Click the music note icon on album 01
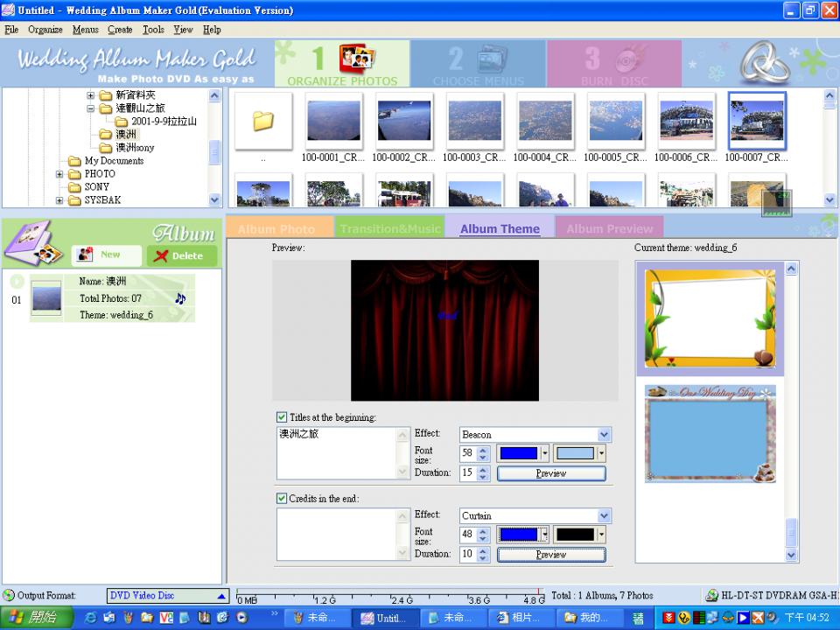This screenshot has height=630, width=840. click(x=180, y=298)
